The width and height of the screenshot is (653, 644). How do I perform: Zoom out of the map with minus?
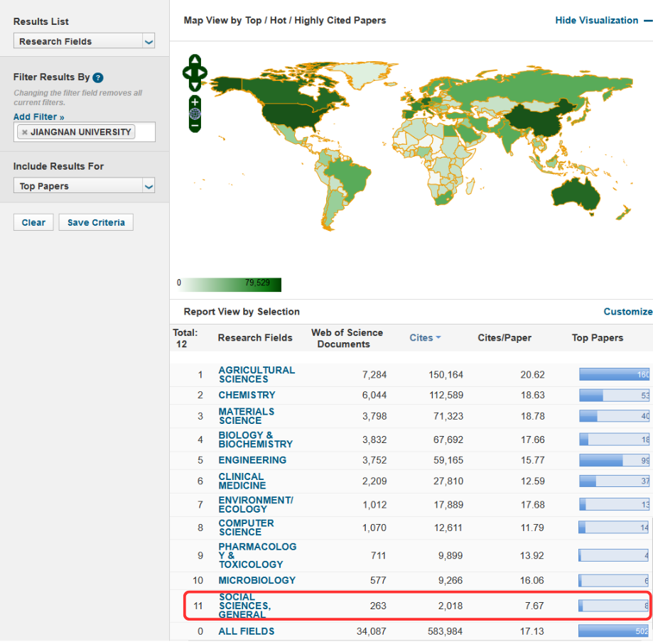[x=195, y=126]
